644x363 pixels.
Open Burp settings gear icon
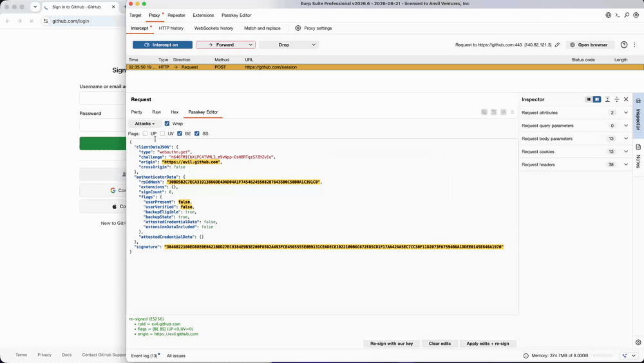click(x=636, y=15)
